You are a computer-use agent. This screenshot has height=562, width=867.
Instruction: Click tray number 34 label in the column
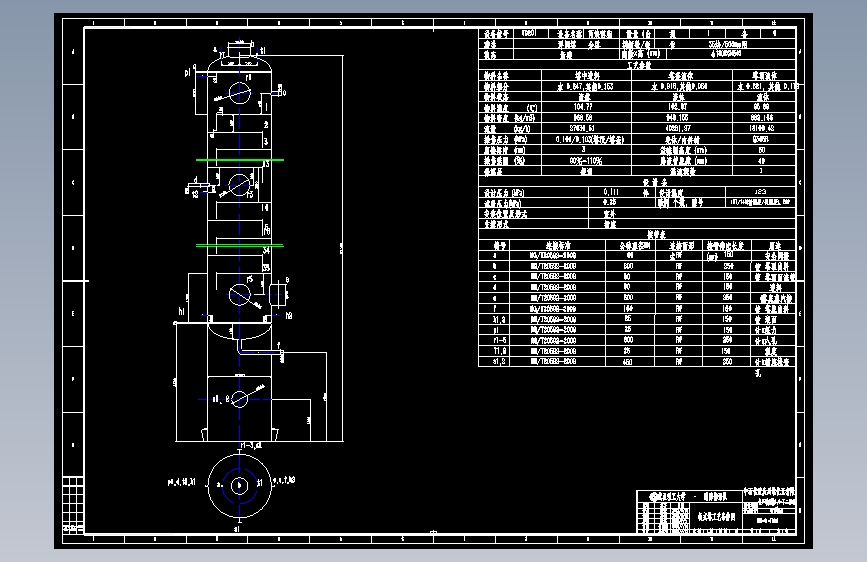pyautogui.click(x=266, y=250)
